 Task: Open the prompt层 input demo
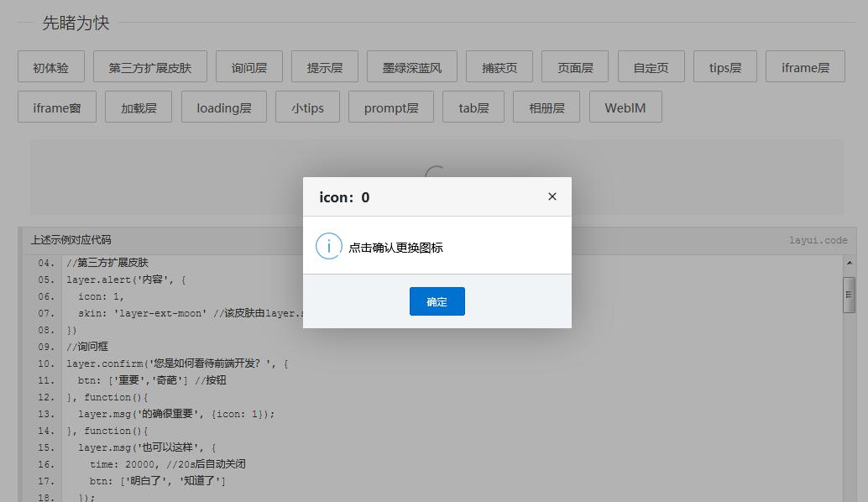tap(390, 107)
